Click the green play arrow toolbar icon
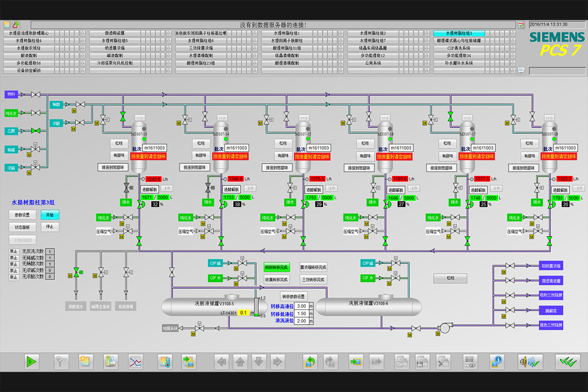This screenshot has height=392, width=588. click(x=31, y=361)
